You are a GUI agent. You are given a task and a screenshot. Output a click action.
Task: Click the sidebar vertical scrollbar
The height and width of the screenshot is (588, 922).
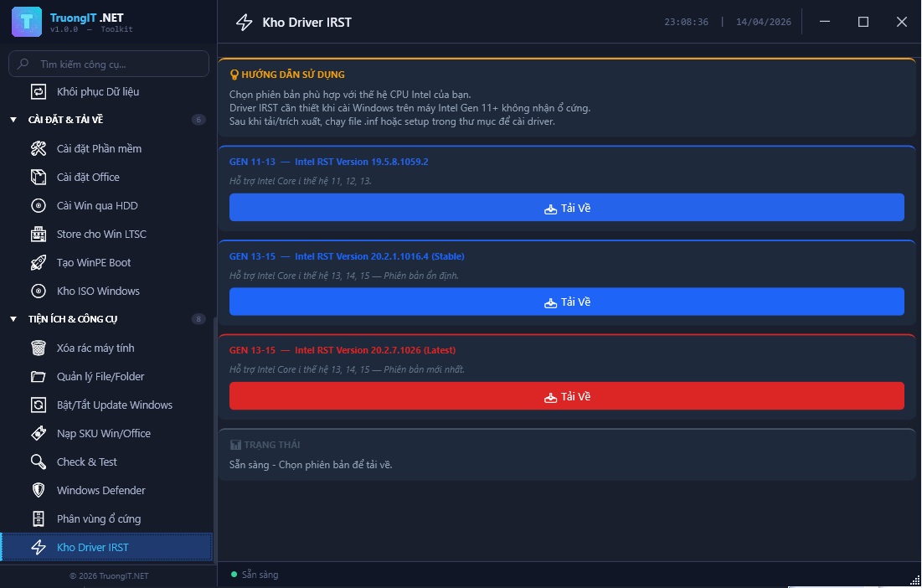[x=215, y=436]
